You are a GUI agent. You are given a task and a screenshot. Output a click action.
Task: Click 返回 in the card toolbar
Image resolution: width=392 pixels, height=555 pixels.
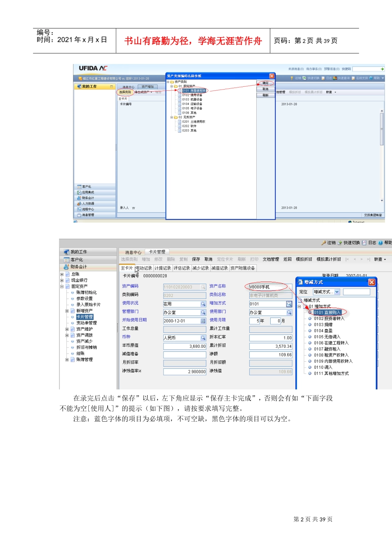click(288, 259)
